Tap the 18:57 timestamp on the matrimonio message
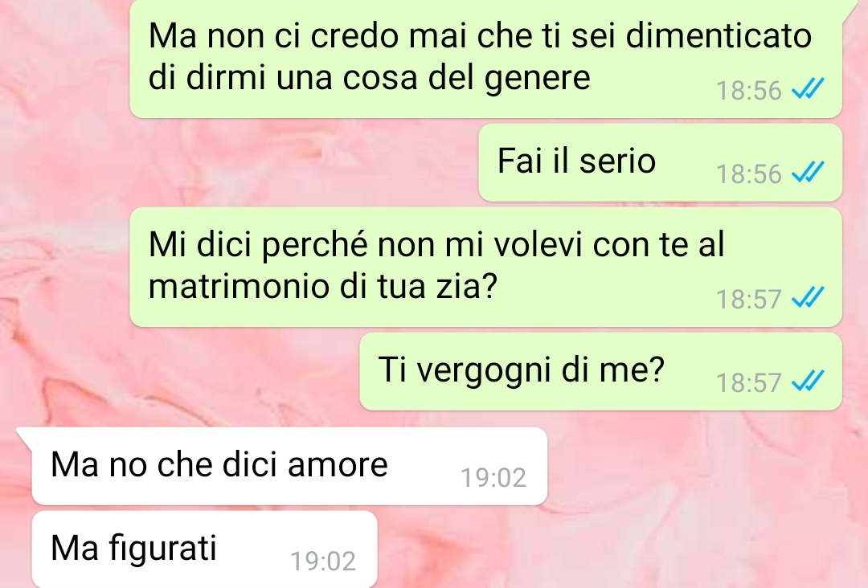 (749, 300)
